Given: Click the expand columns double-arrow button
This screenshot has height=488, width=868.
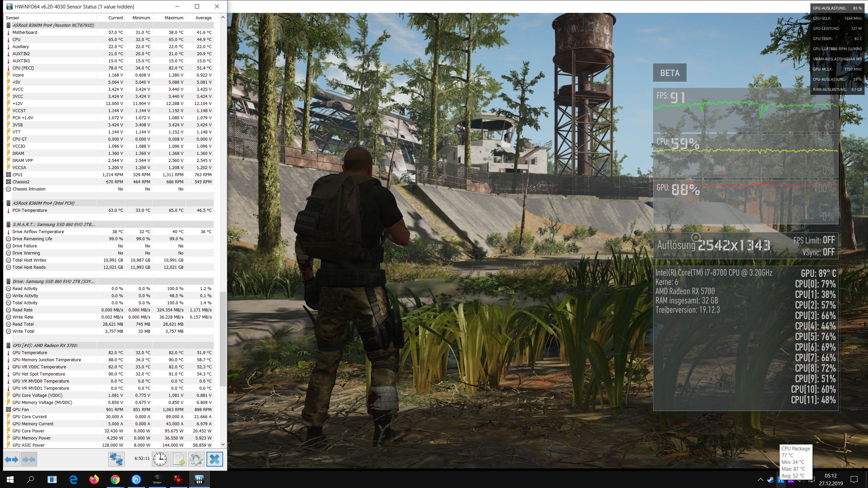Looking at the screenshot, I should pyautogui.click(x=12, y=460).
